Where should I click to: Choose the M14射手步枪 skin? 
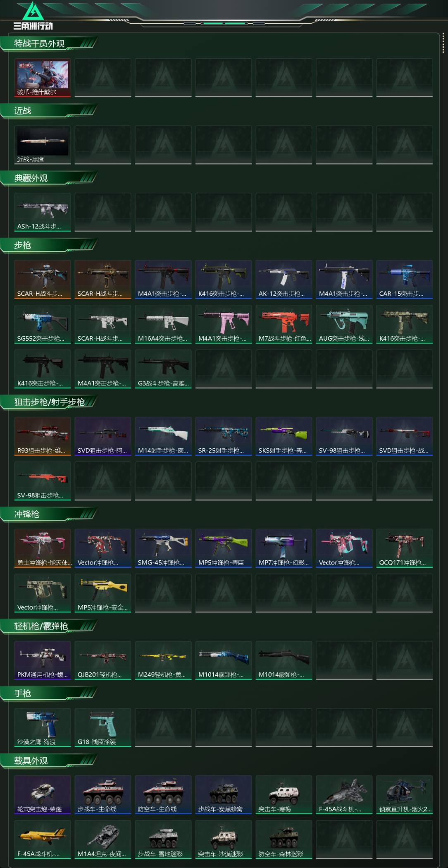pos(163,436)
